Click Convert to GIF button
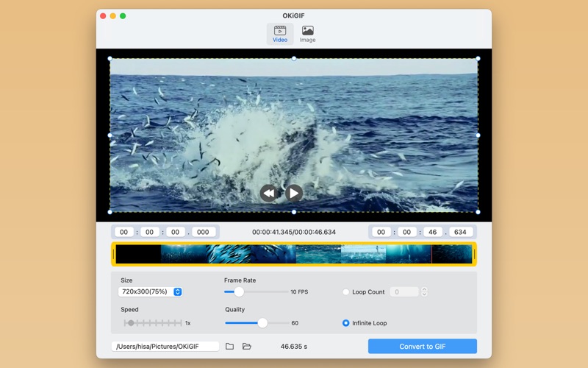Screen dimensions: 588x368 click(x=422, y=346)
